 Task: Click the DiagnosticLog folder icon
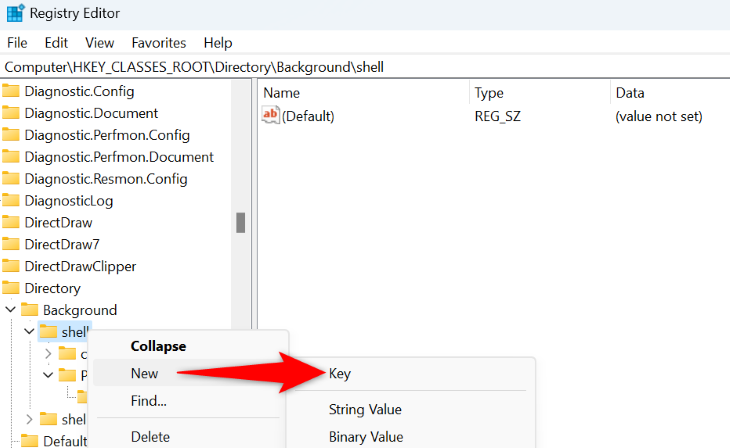click(11, 201)
